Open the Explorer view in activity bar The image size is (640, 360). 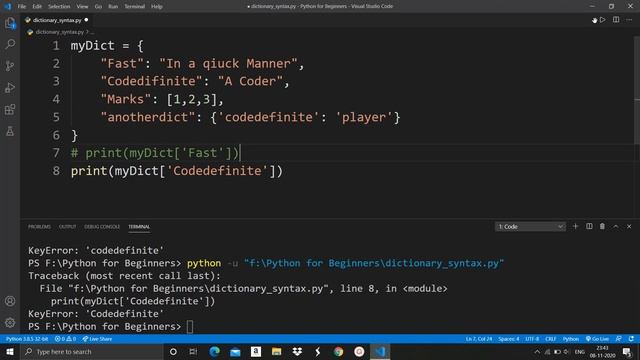[10, 23]
